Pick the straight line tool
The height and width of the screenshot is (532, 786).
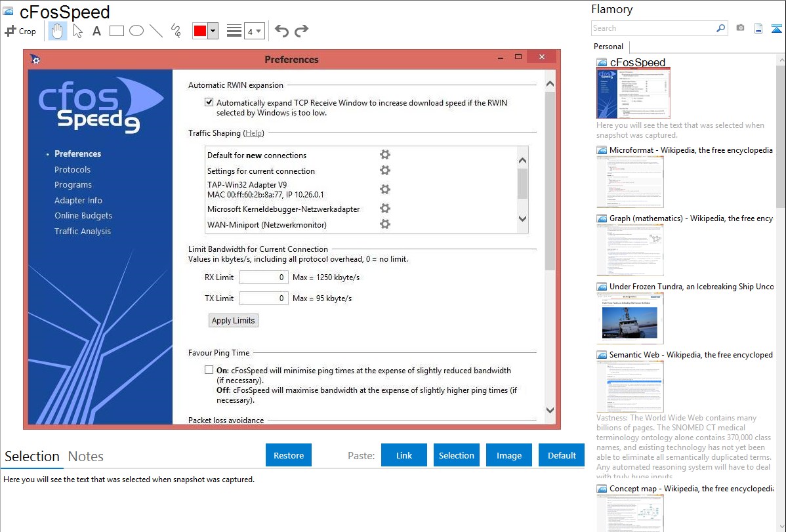tap(156, 31)
